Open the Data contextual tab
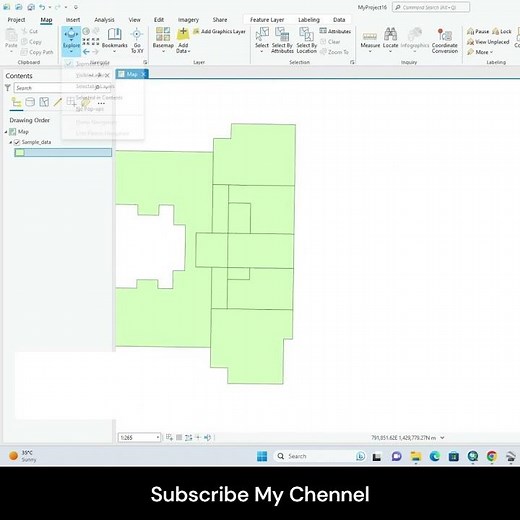520x520 pixels. [x=339, y=20]
